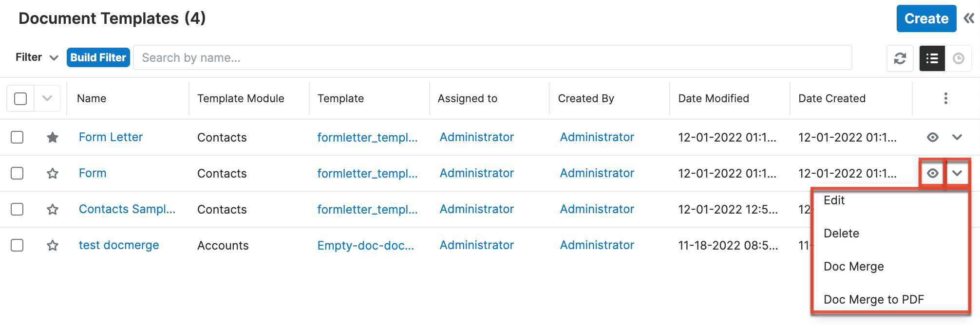Open the bulk actions chevron next to header checkbox
This screenshot has height=325, width=980.
tap(47, 98)
